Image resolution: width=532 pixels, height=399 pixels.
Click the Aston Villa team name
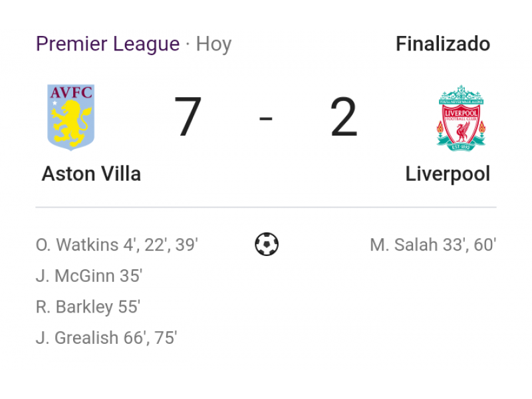click(x=91, y=174)
